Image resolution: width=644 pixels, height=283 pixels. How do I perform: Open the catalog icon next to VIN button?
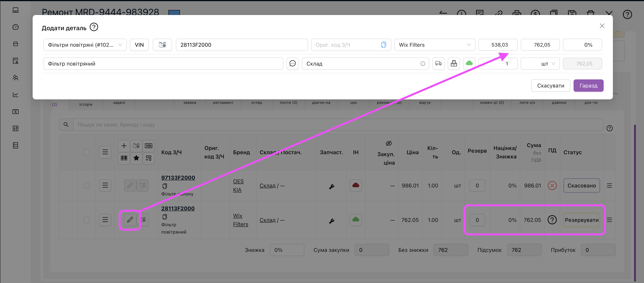coord(162,45)
